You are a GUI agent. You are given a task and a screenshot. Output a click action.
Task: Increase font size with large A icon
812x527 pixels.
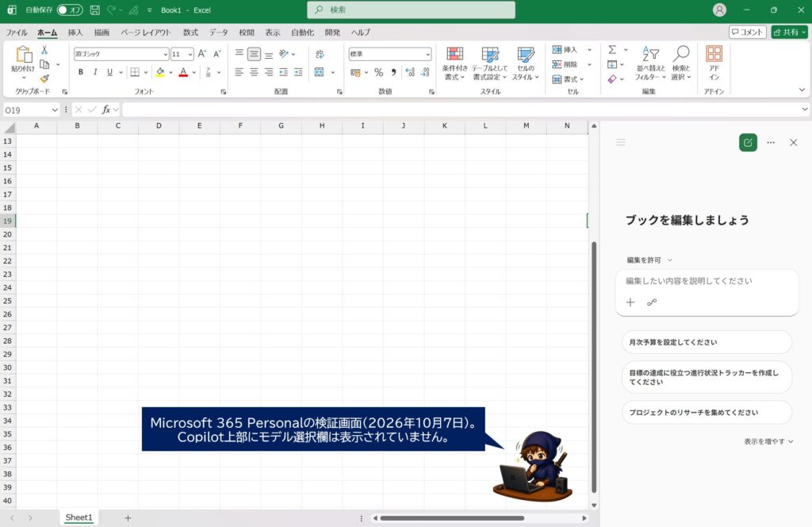click(202, 54)
